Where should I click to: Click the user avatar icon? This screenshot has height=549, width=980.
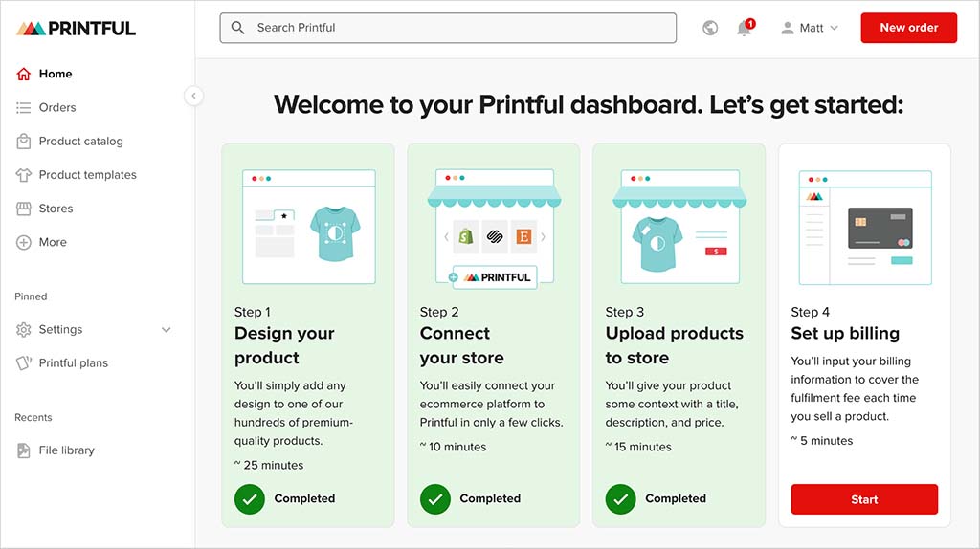pos(788,28)
